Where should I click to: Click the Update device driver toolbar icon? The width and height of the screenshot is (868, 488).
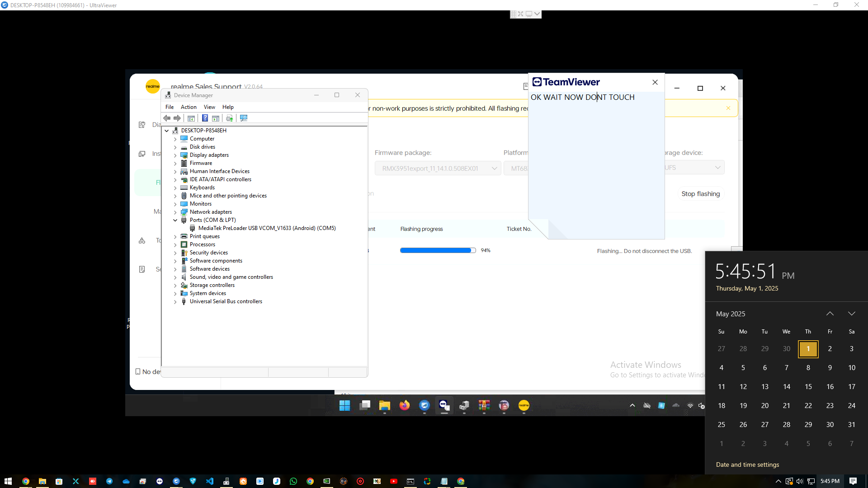pyautogui.click(x=229, y=118)
